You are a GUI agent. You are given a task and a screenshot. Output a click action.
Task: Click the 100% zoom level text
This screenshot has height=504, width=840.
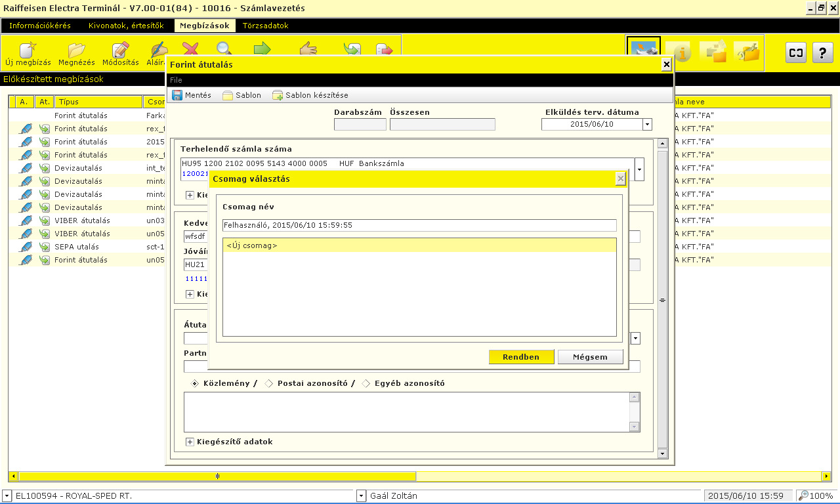coord(823,495)
